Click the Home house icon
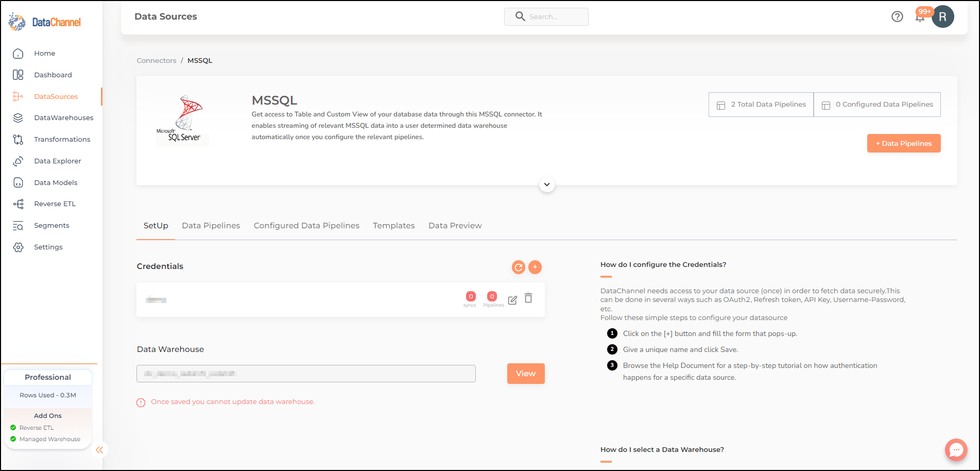 18,53
